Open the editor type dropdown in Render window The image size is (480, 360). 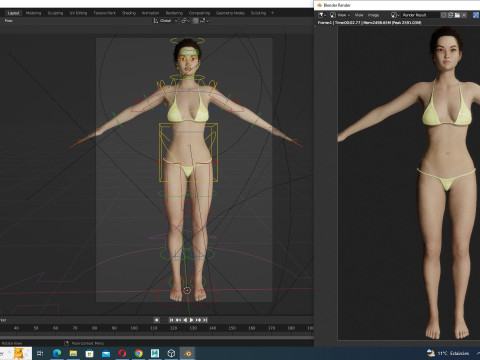click(322, 15)
